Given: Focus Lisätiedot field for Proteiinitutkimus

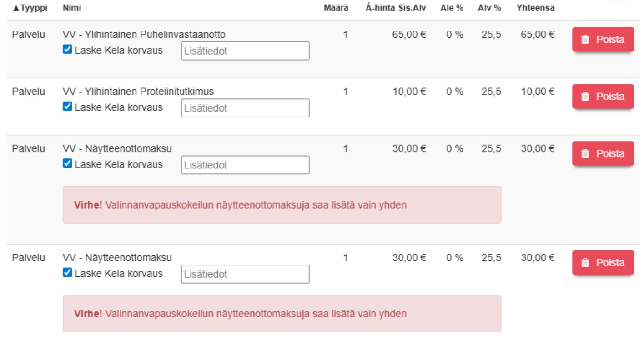Looking at the screenshot, I should click(245, 108).
